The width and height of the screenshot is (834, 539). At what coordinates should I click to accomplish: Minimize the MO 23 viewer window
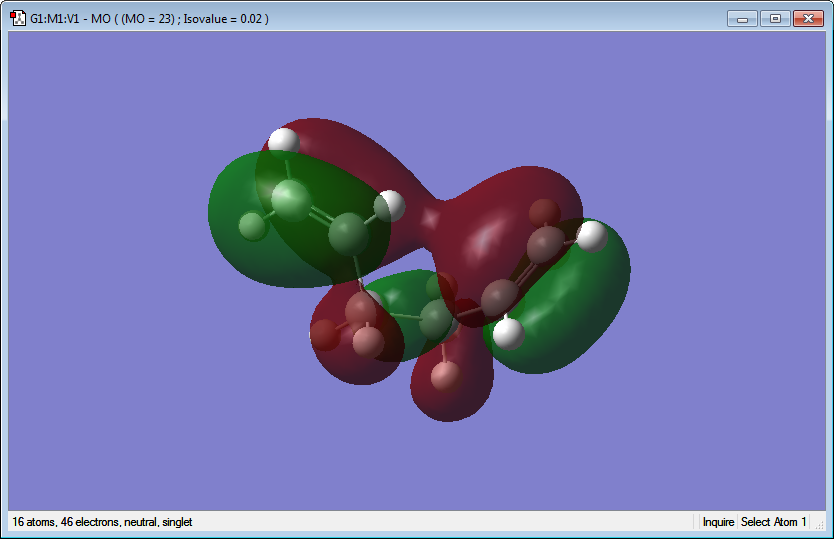coord(743,19)
